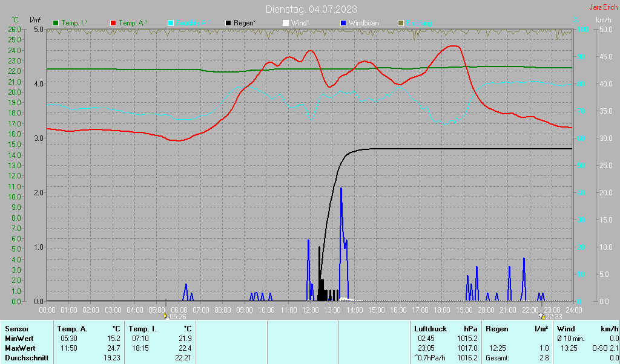
Task: Click the Sensor table header
Action: [x=16, y=329]
